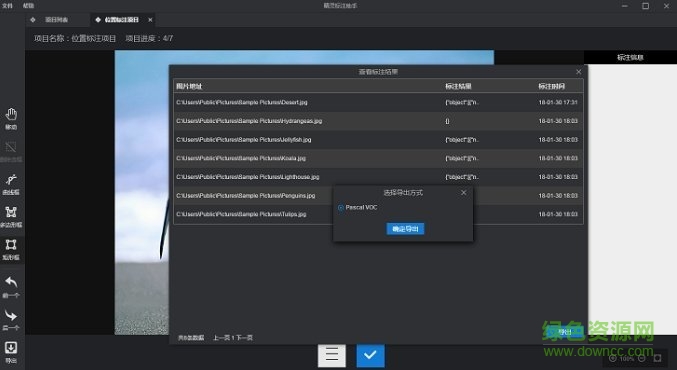This screenshot has width=677, height=370.
Task: Click the 标注时间 column header
Action: 551,86
